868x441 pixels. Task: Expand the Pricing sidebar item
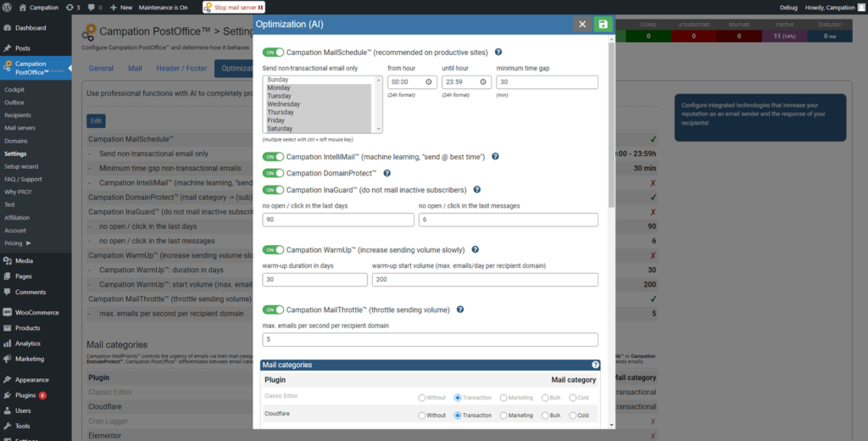tap(18, 243)
